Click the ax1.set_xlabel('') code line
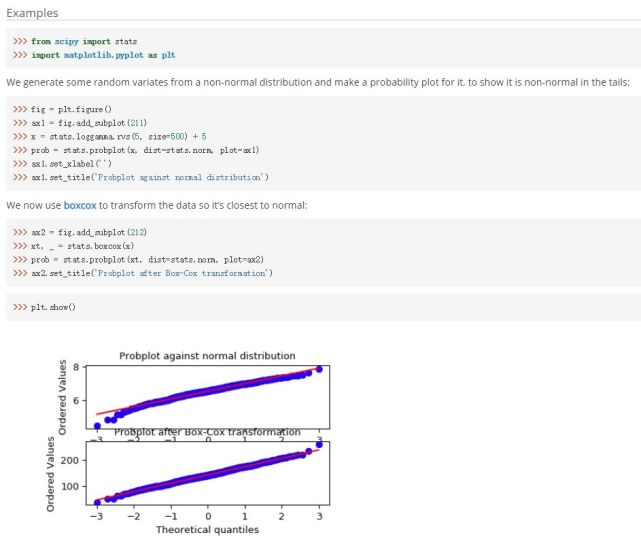Image resolution: width=641 pixels, height=550 pixels. (x=62, y=164)
